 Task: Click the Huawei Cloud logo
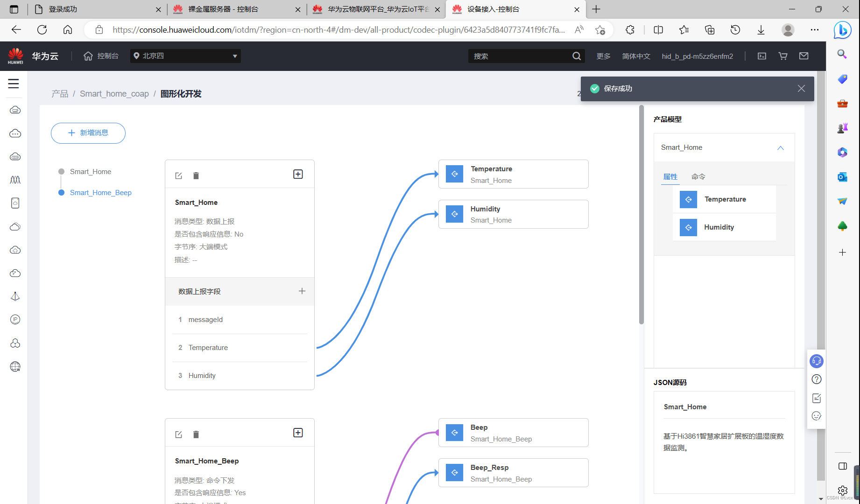15,56
